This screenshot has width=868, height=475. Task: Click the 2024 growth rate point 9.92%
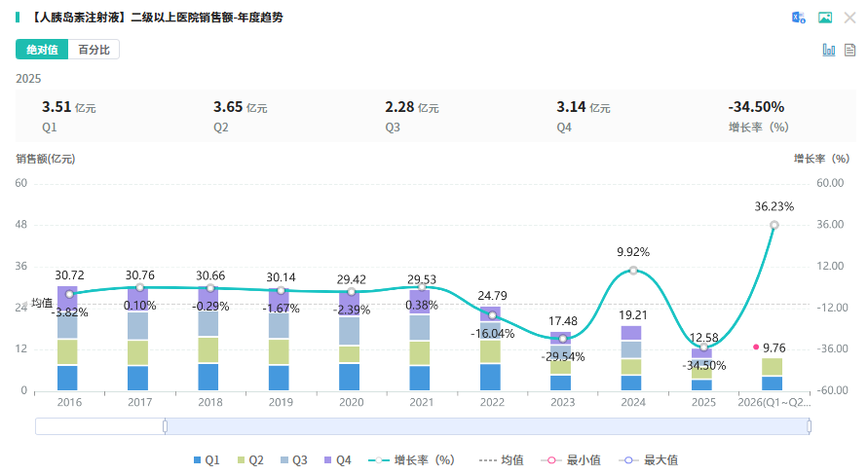[x=633, y=271]
